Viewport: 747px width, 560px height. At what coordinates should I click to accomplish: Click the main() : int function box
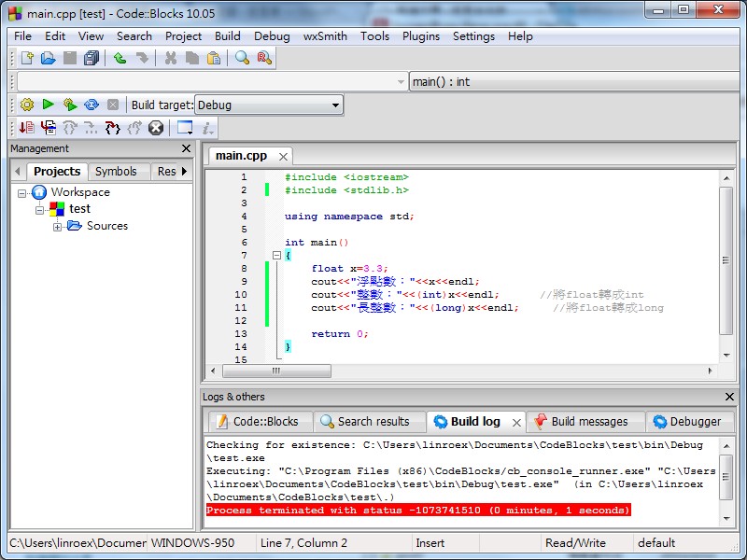575,82
